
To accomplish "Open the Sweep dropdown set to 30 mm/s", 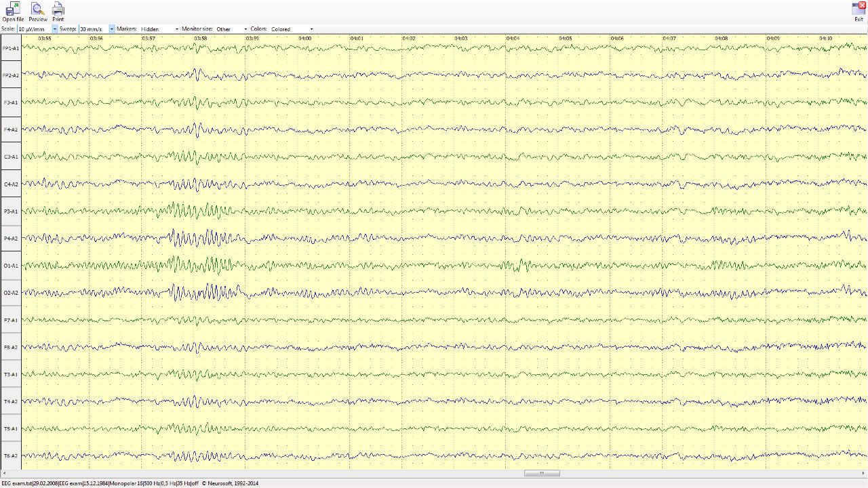I will coord(111,29).
